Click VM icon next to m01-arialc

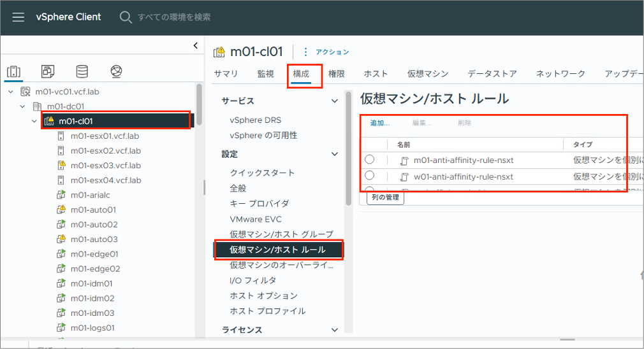[x=61, y=195]
